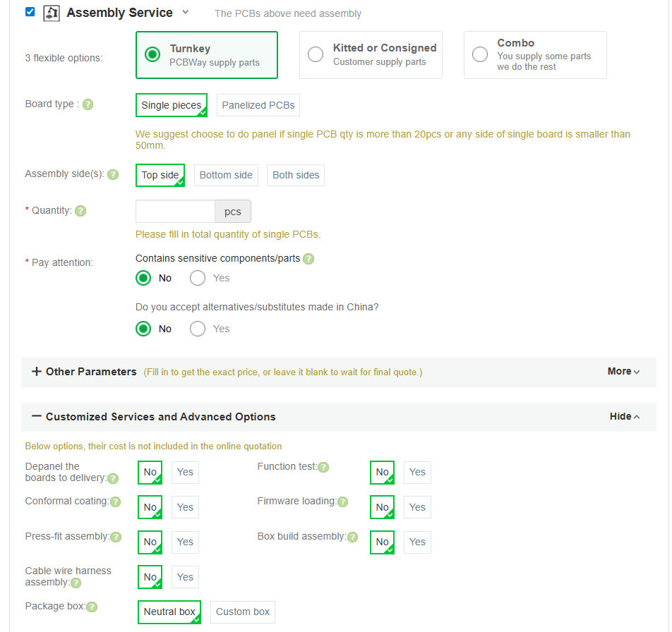Screen dimensions: 672x632
Task: Click Conformal coating help icon
Action: [115, 502]
